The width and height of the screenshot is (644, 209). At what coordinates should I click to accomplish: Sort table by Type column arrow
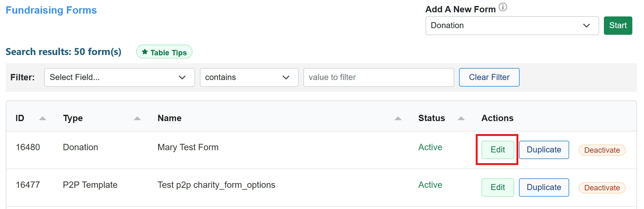click(x=137, y=119)
